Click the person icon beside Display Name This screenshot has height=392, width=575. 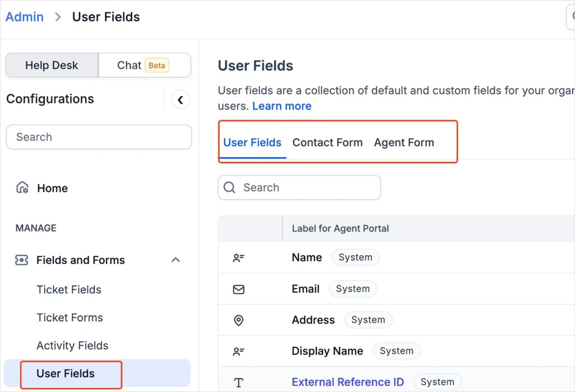coord(239,351)
